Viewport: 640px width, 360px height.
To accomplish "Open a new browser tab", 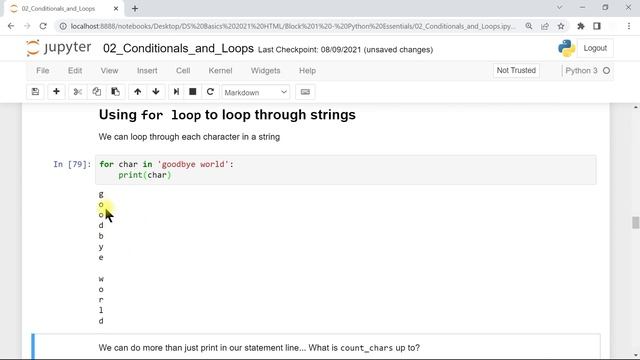I will 135,8.
